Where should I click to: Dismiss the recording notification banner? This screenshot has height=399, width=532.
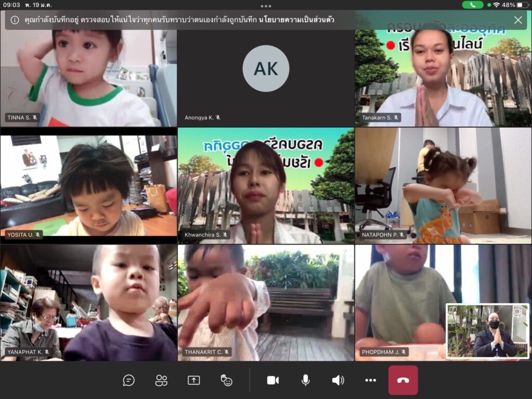click(x=518, y=20)
